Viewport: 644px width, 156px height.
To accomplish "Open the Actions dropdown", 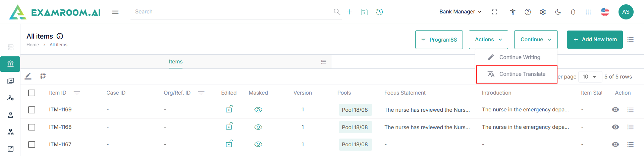I will tap(488, 40).
